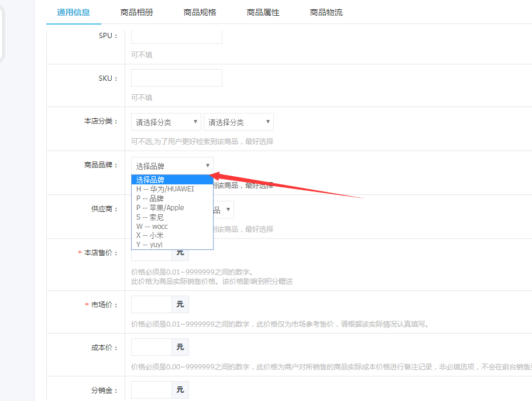Click the 市场价 price input field

[151, 304]
